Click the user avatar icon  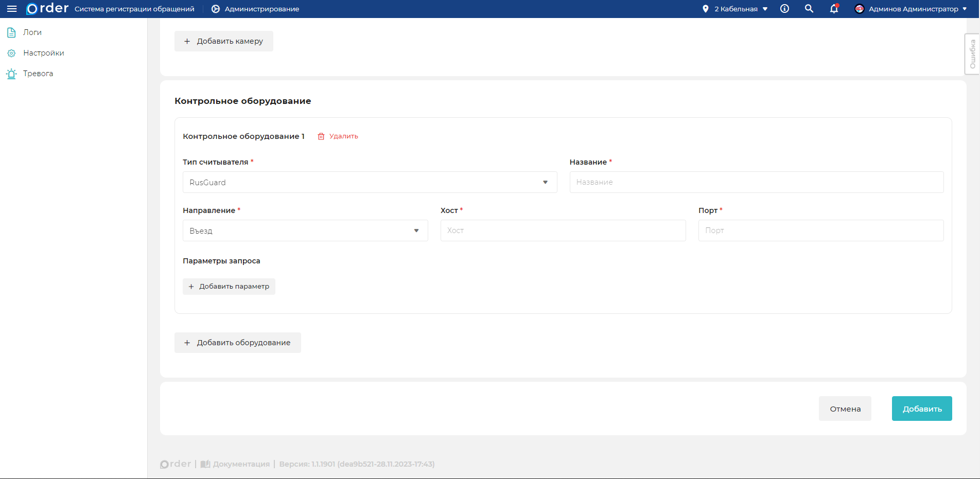(x=859, y=9)
